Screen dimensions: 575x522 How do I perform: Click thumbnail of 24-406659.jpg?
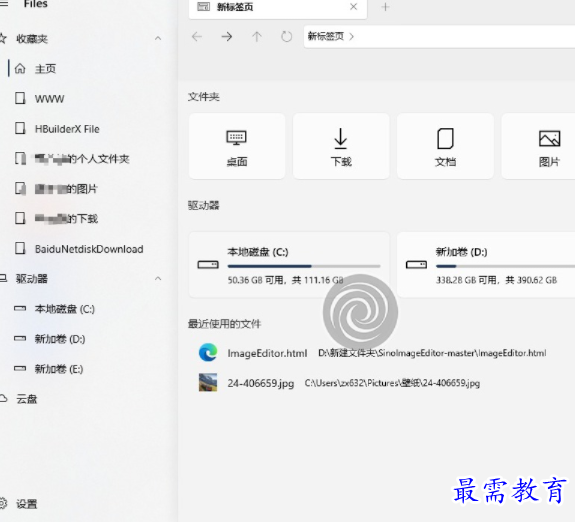pos(208,383)
